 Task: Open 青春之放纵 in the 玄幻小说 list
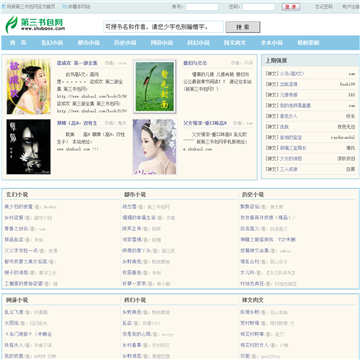(16, 229)
